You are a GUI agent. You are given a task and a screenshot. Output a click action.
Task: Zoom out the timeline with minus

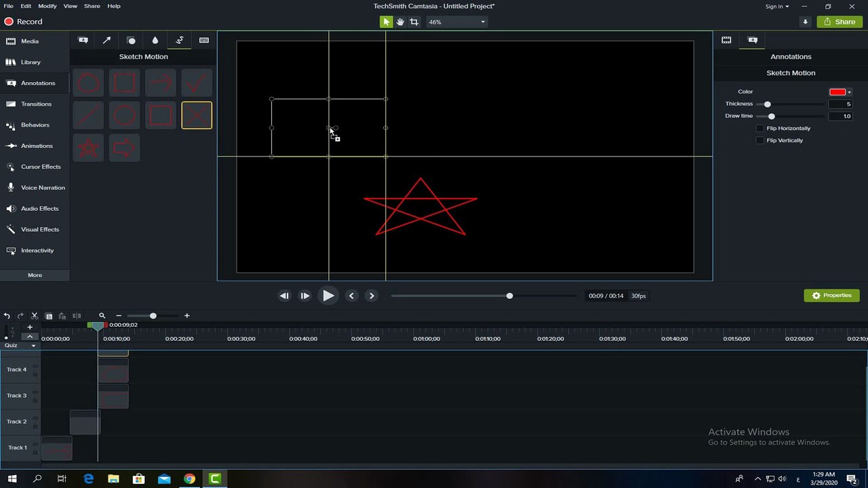[119, 316]
